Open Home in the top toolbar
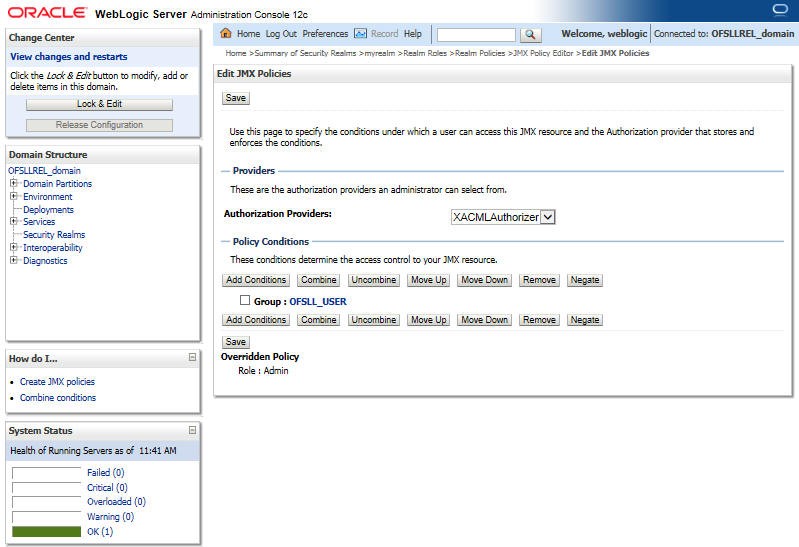Screen dimensions: 799x547 coord(248,34)
